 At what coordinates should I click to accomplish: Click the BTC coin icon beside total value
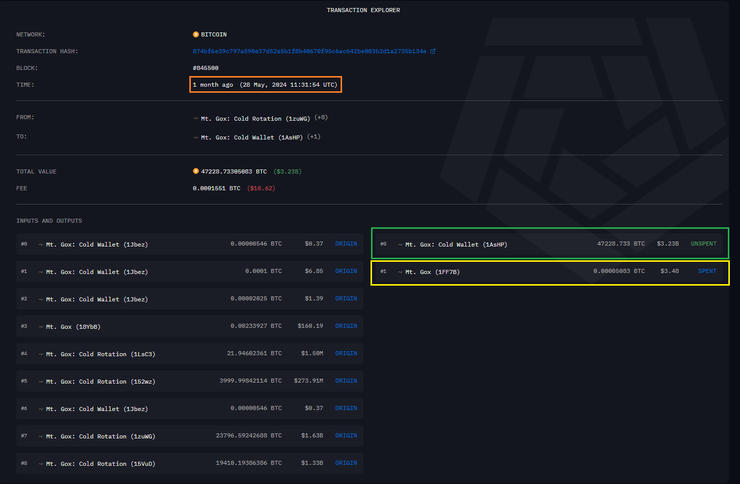point(196,171)
